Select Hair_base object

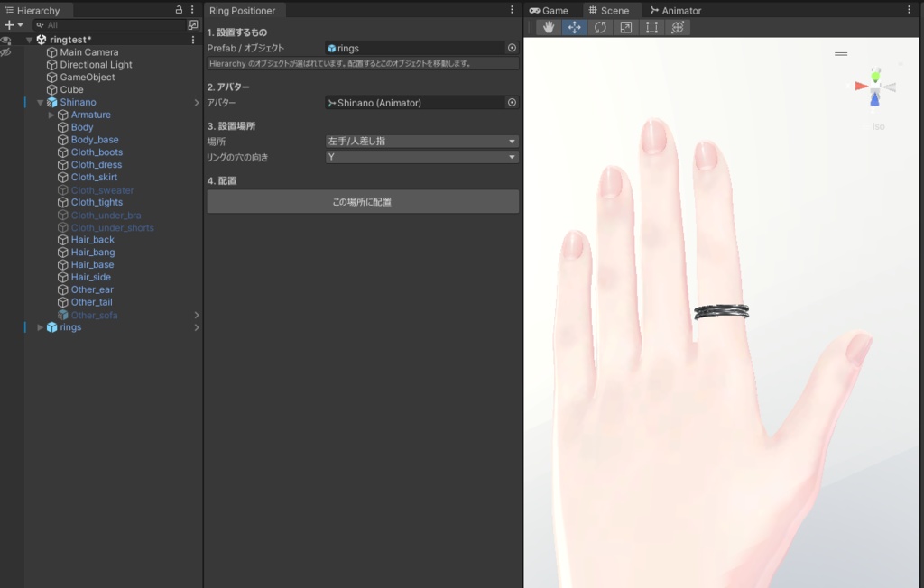click(x=93, y=265)
